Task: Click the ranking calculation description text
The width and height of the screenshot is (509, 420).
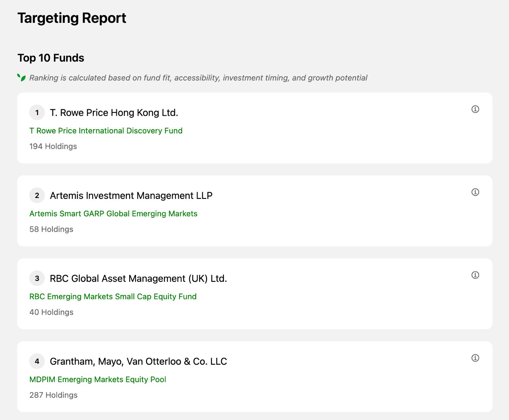Action: point(198,78)
